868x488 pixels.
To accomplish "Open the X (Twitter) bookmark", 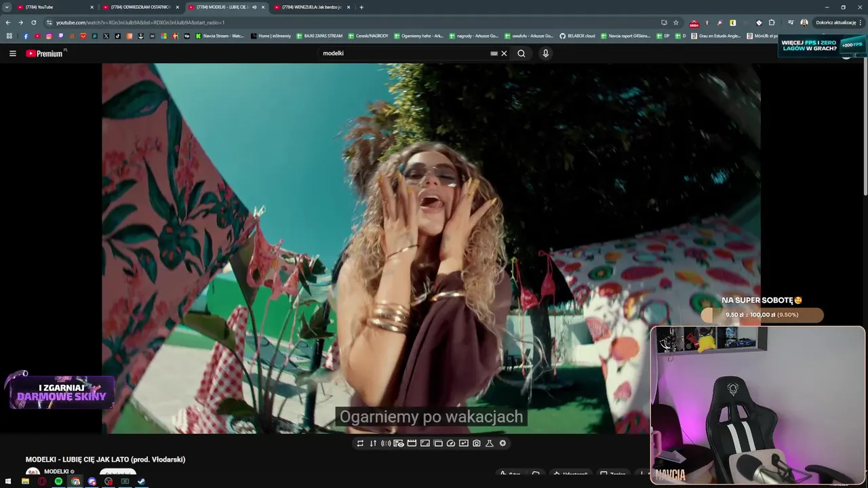I will pyautogui.click(x=106, y=36).
